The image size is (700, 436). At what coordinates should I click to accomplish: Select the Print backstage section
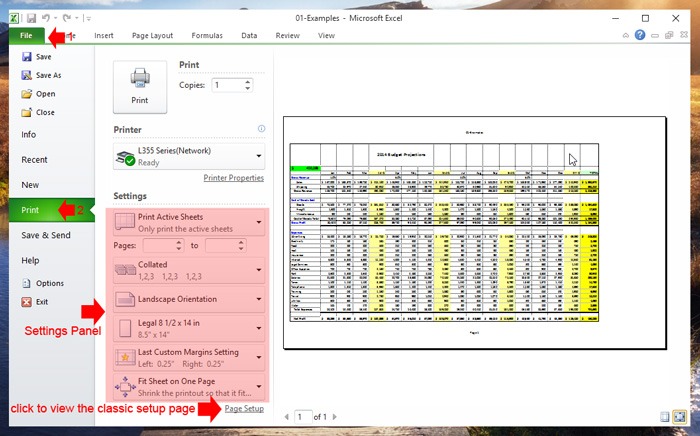pyautogui.click(x=52, y=210)
